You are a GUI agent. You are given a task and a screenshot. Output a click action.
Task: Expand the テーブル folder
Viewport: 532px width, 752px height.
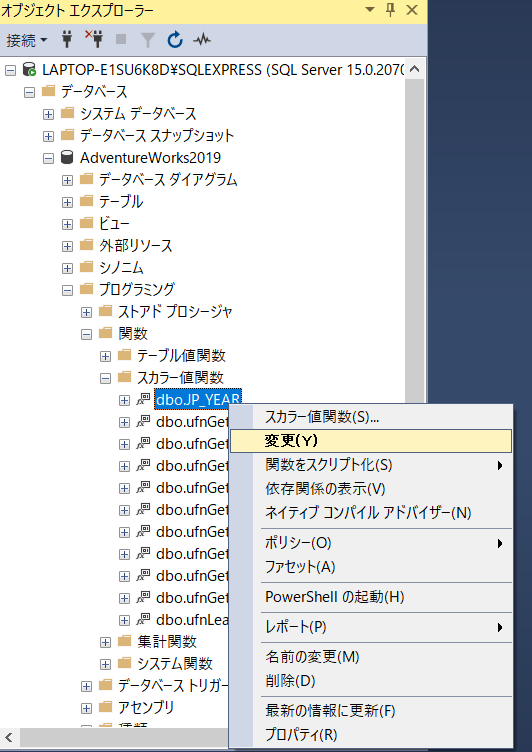pyautogui.click(x=67, y=202)
